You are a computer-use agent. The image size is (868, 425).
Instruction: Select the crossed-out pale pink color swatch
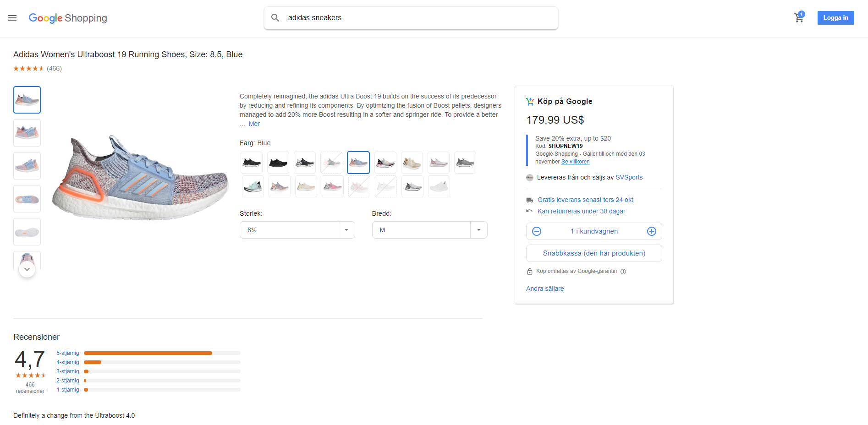point(359,186)
